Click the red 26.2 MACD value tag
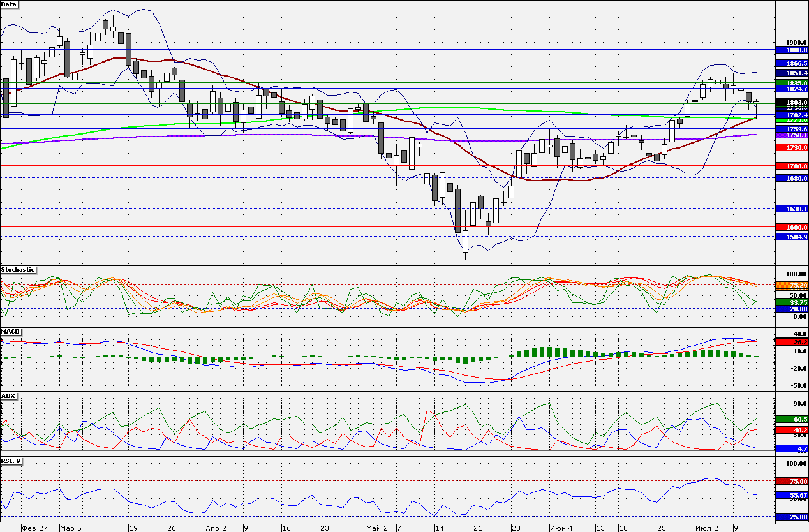Screen dimensions: 809x532 [x=792, y=342]
